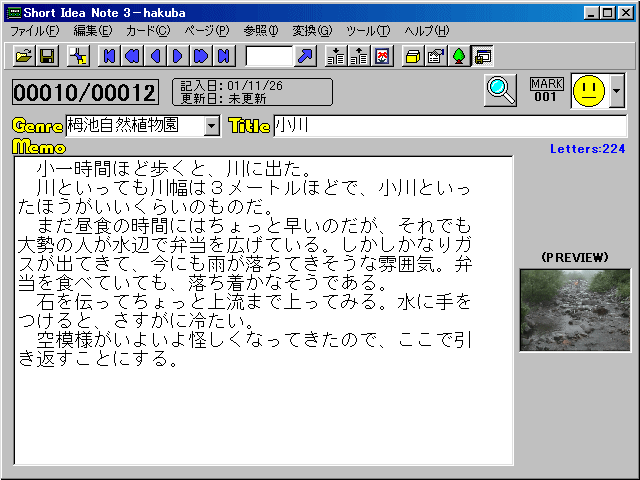
Task: Open the 参照(I) menu
Action: pyautogui.click(x=261, y=31)
